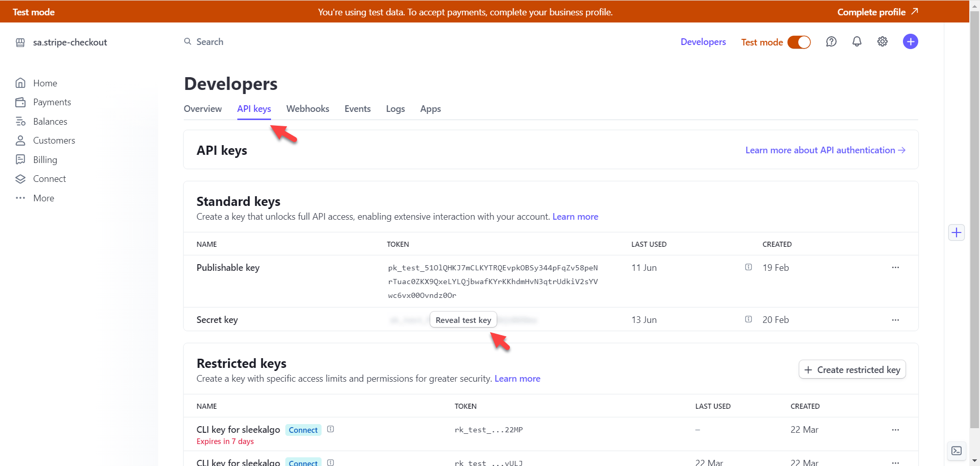Switch to the Webhooks tab
Screen dimensions: 980x466
pyautogui.click(x=307, y=109)
